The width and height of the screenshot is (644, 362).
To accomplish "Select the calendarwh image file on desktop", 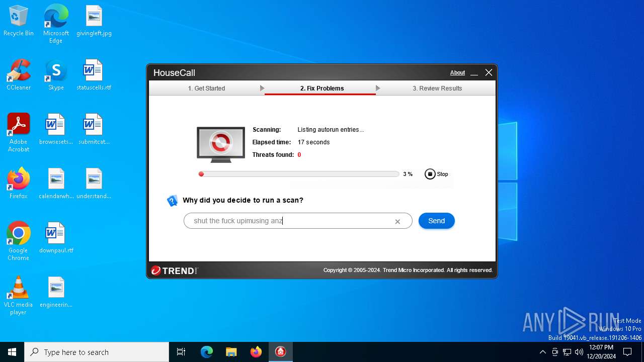I will point(56,184).
